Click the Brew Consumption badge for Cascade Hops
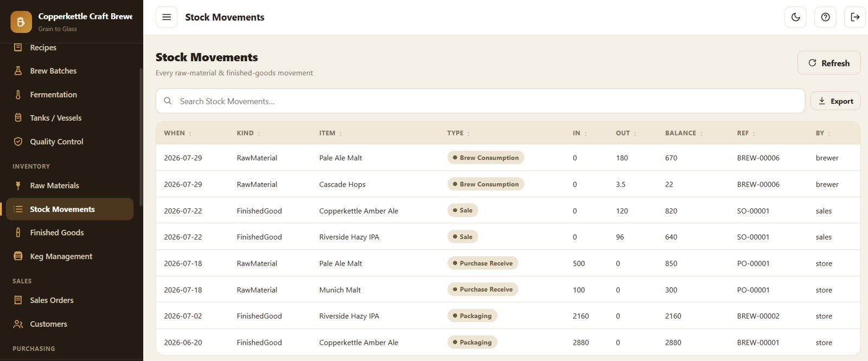The image size is (868, 361). click(486, 184)
